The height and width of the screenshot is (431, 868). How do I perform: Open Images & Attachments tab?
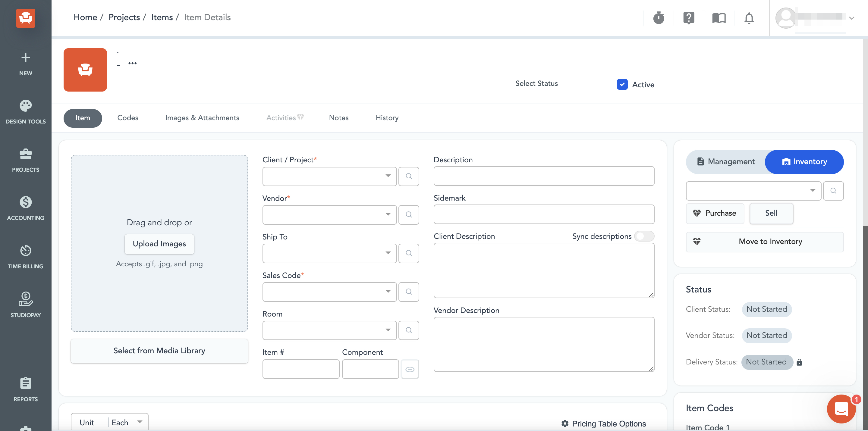pyautogui.click(x=202, y=118)
